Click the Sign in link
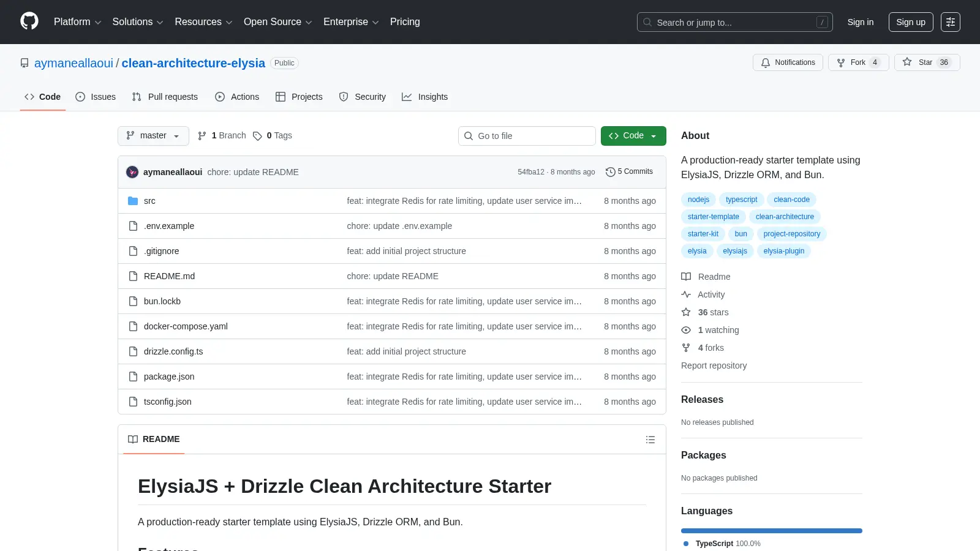 point(861,22)
